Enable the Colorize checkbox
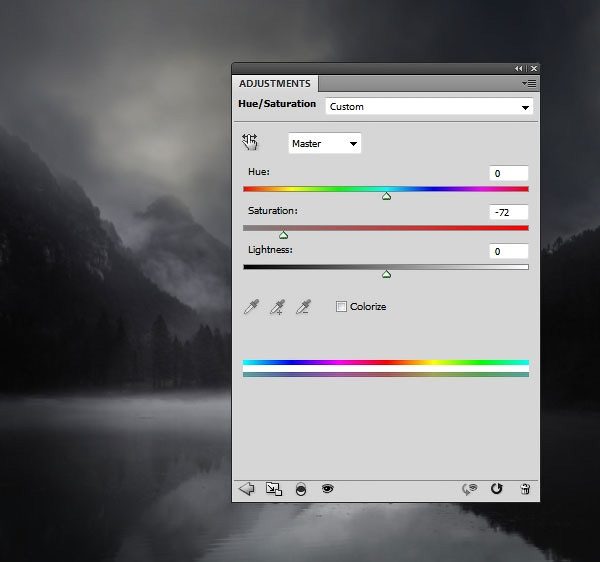Screen dimensions: 600x562 point(341,306)
